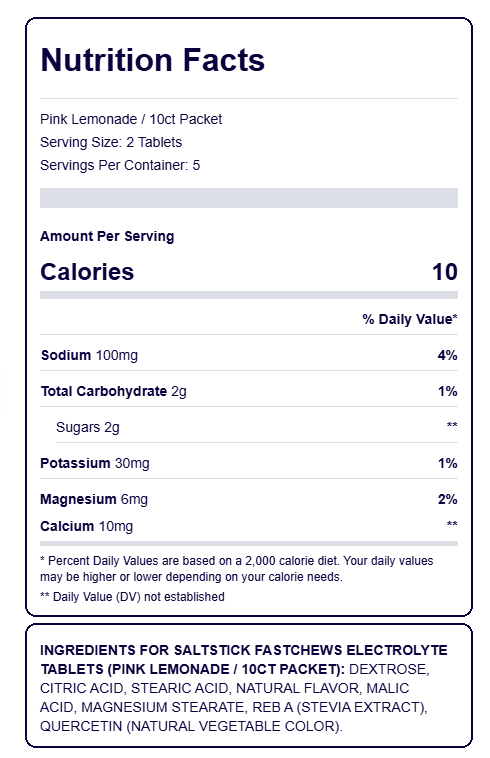Click the Calcium 10mg row
The height and width of the screenshot is (758, 490).
coord(249,526)
